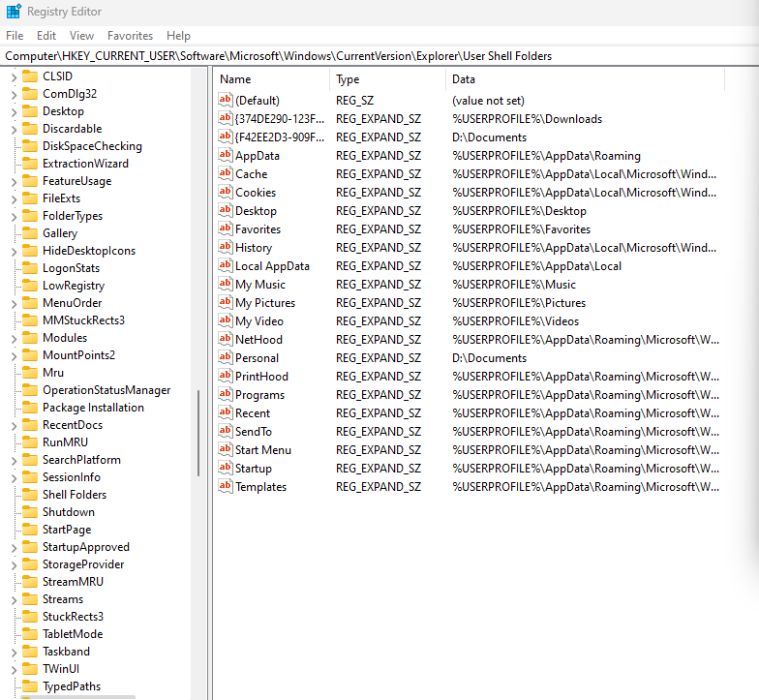Click the string icon beside Recent value
Viewport: 759px width, 700px height.
click(x=225, y=412)
